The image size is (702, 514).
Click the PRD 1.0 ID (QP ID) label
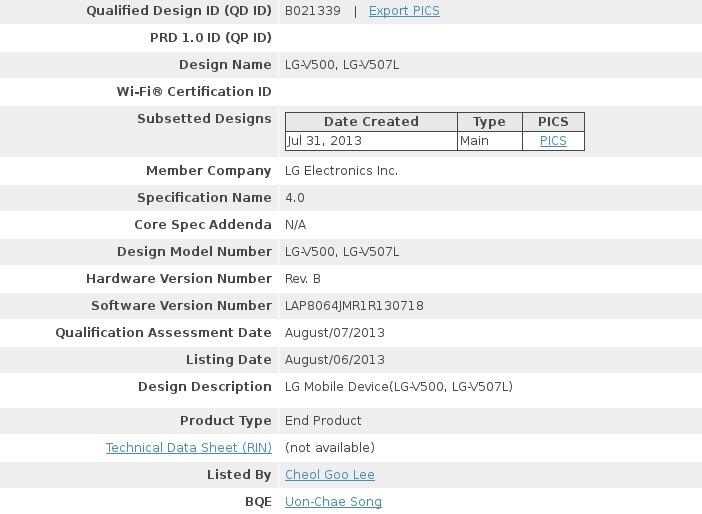pos(210,38)
